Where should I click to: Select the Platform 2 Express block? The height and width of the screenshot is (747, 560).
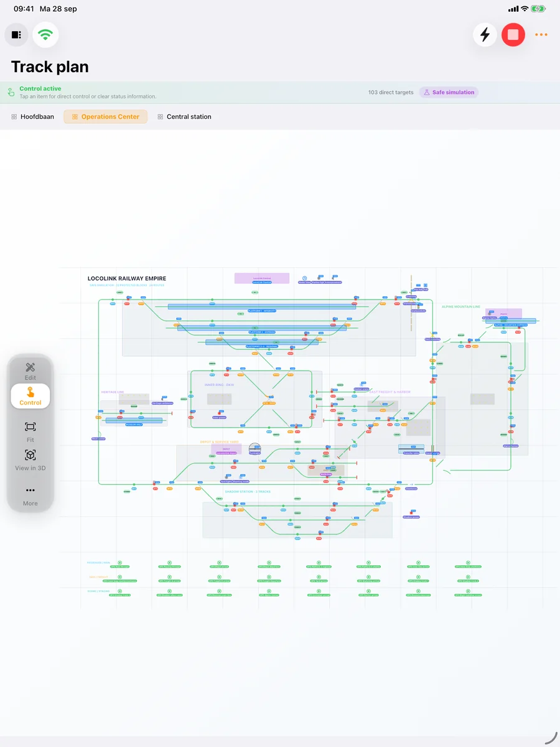(262, 327)
